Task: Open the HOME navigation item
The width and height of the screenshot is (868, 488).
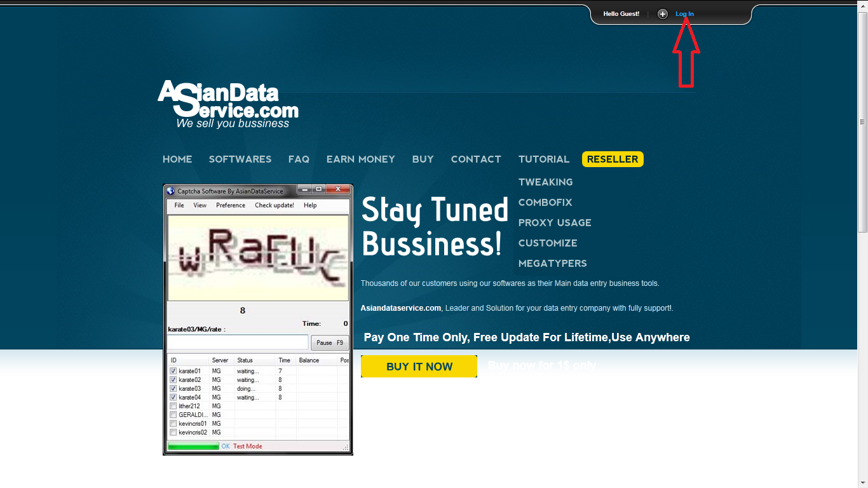Action: tap(177, 159)
